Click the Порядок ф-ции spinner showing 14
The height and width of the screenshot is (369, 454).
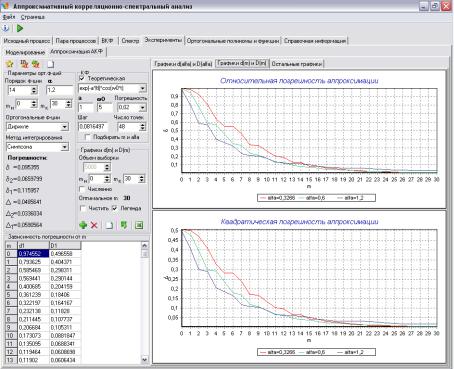click(x=34, y=90)
